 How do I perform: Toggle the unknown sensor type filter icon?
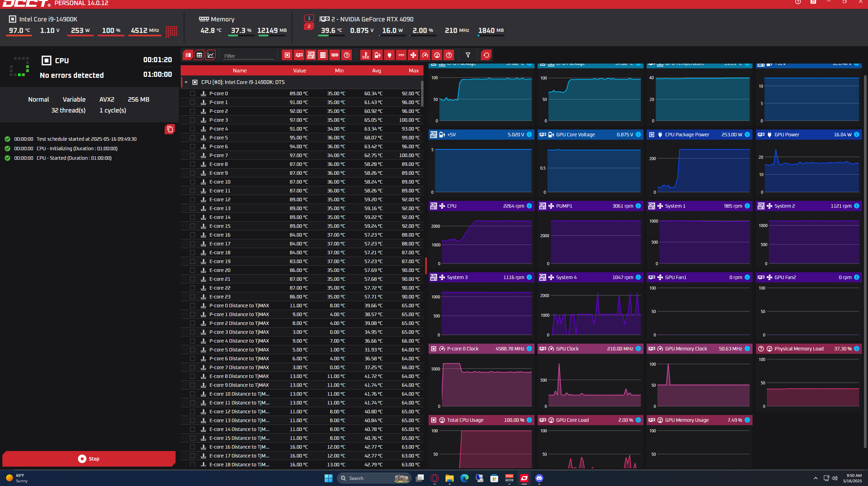tap(449, 55)
